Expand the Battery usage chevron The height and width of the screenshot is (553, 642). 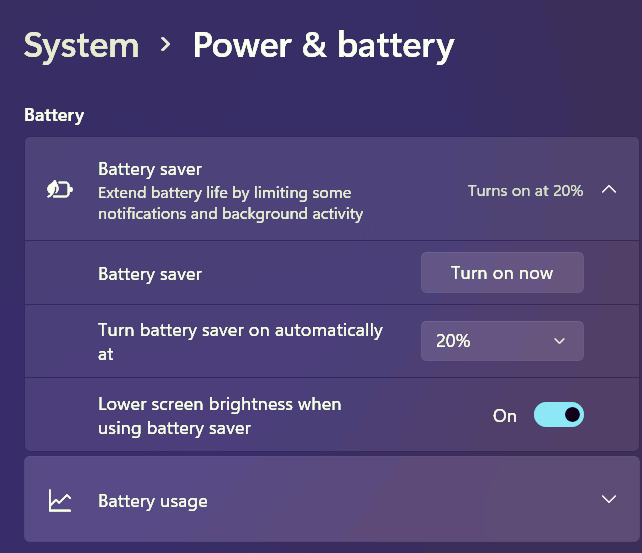[x=609, y=499]
